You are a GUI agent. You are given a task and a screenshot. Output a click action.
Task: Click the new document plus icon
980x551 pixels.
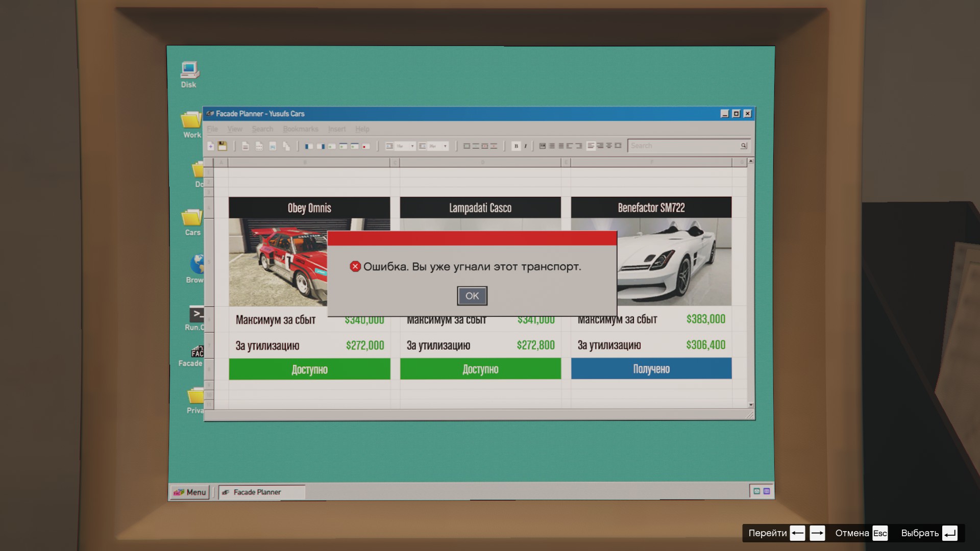(210, 146)
